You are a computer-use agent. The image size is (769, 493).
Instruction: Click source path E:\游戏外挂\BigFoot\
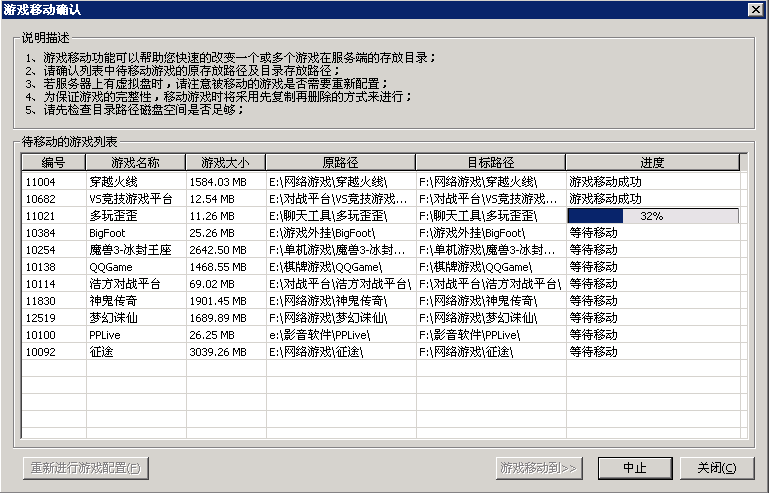coord(322,233)
